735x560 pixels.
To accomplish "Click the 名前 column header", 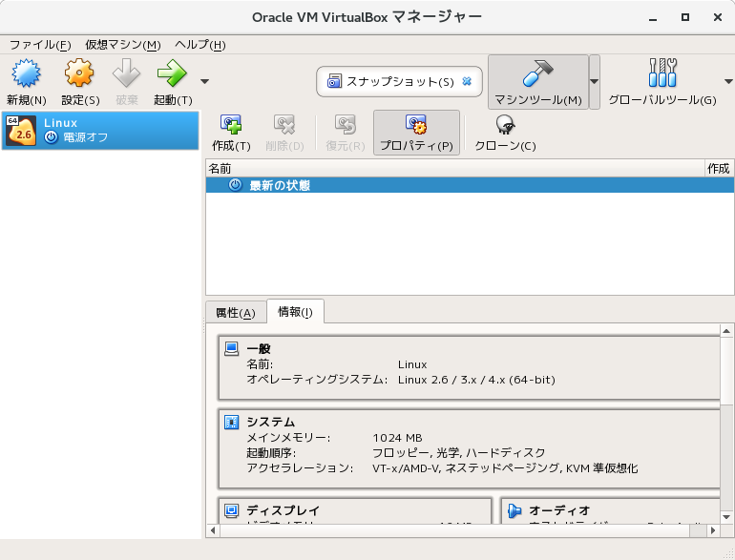I will click(x=455, y=168).
